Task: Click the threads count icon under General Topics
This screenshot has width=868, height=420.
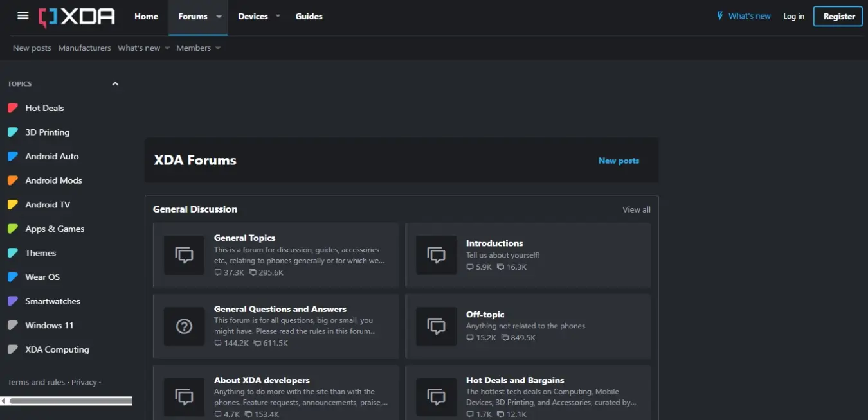Action: pos(218,273)
